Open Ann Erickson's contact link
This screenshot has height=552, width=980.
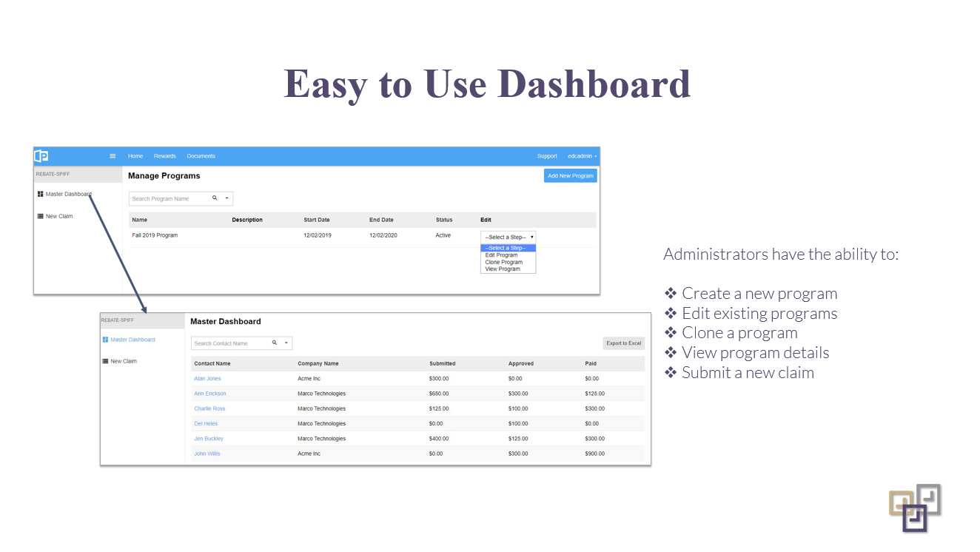[209, 393]
